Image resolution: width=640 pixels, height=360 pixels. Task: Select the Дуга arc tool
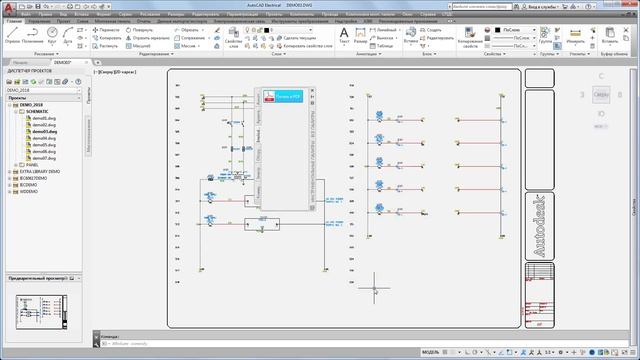(68, 35)
